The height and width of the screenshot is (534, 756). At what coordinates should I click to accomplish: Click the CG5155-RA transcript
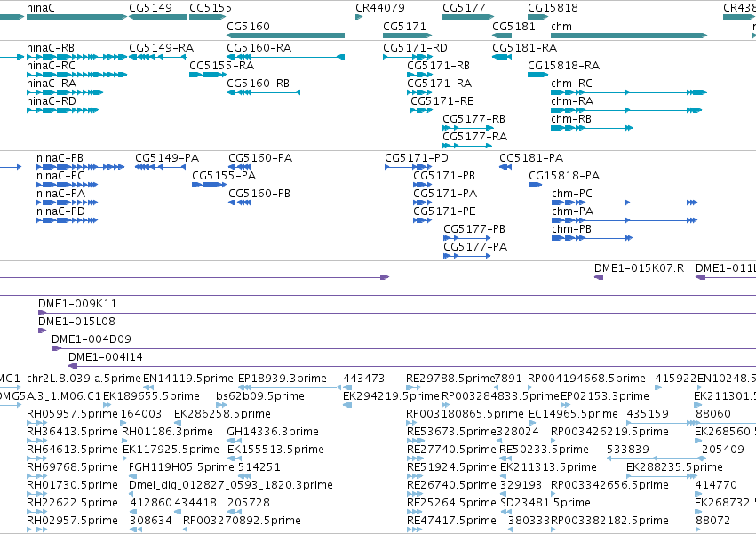(207, 75)
